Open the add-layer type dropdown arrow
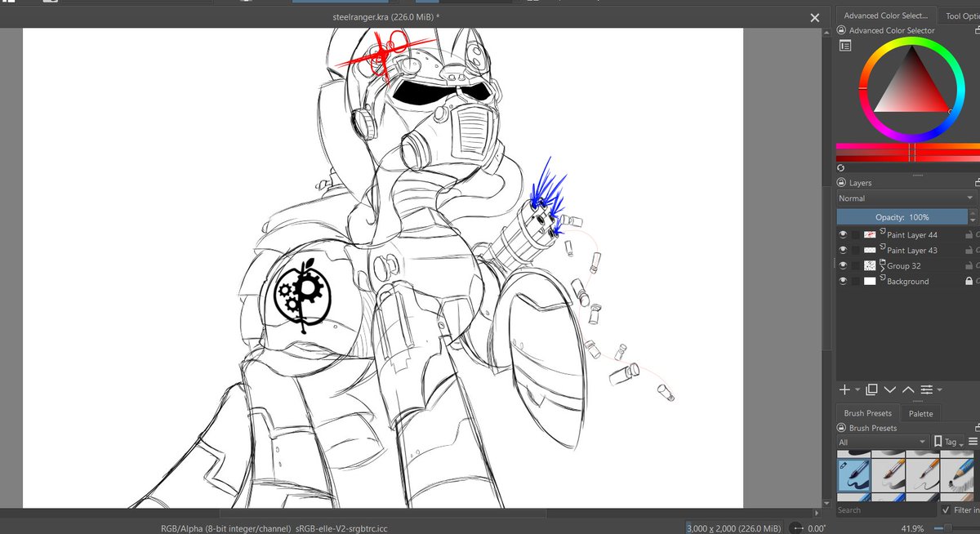Viewport: 980px width, 534px height. pyautogui.click(x=857, y=390)
